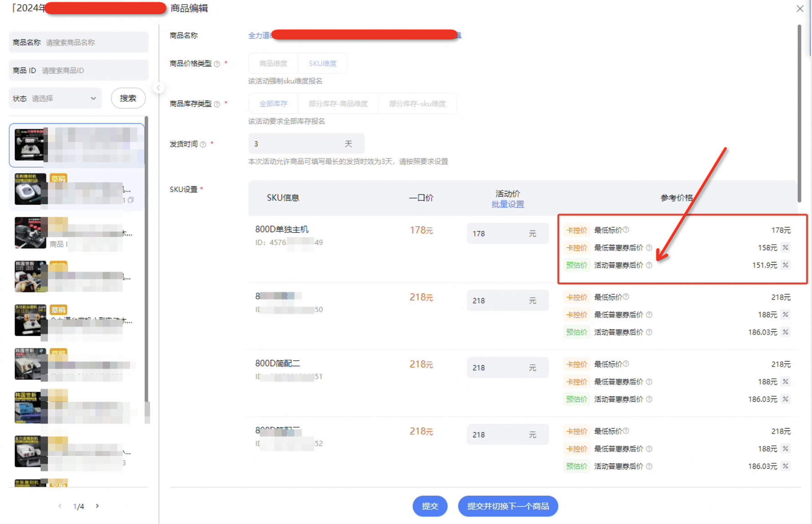Screen dimensions: 812x524
Task: Click percent icon next to 800D简配二 188元
Action: pyautogui.click(x=785, y=382)
